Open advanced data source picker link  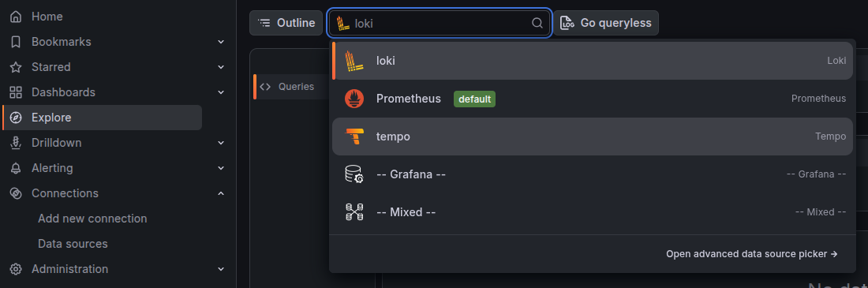point(752,254)
